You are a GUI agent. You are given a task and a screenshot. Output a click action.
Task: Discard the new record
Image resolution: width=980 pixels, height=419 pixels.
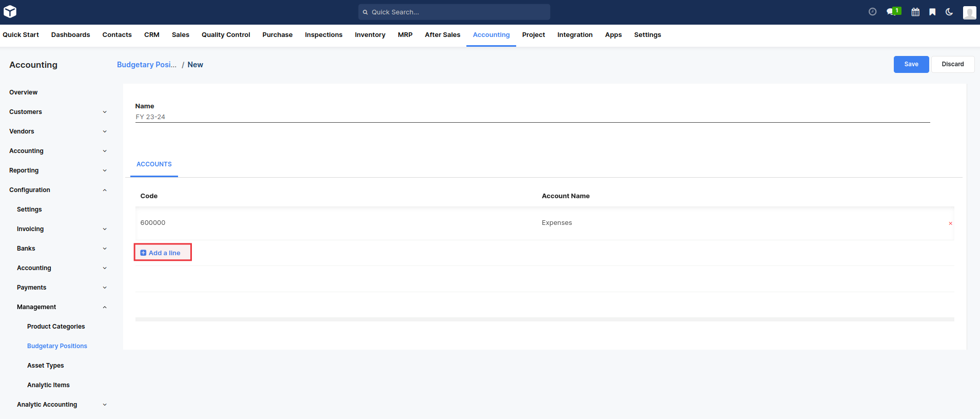coord(952,64)
